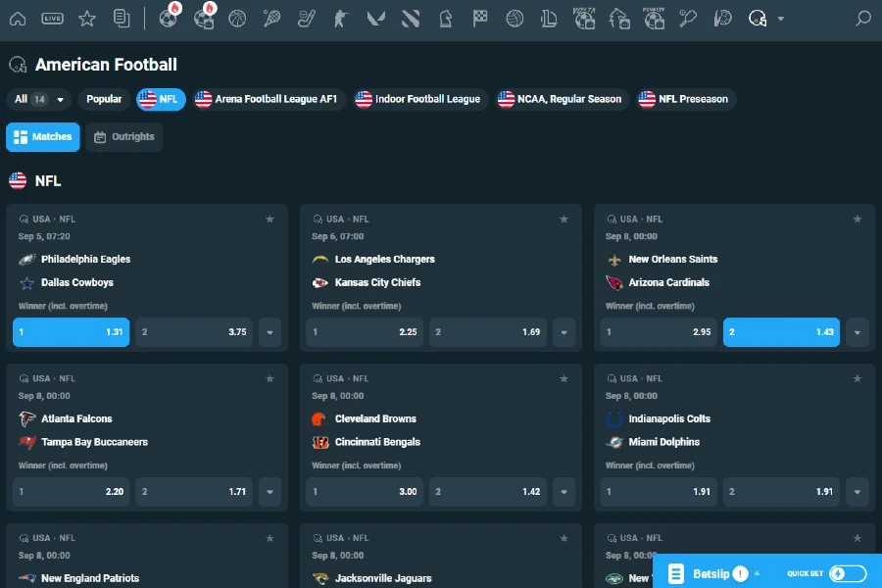
Task: Toggle the Quick Bet switch
Action: click(848, 574)
